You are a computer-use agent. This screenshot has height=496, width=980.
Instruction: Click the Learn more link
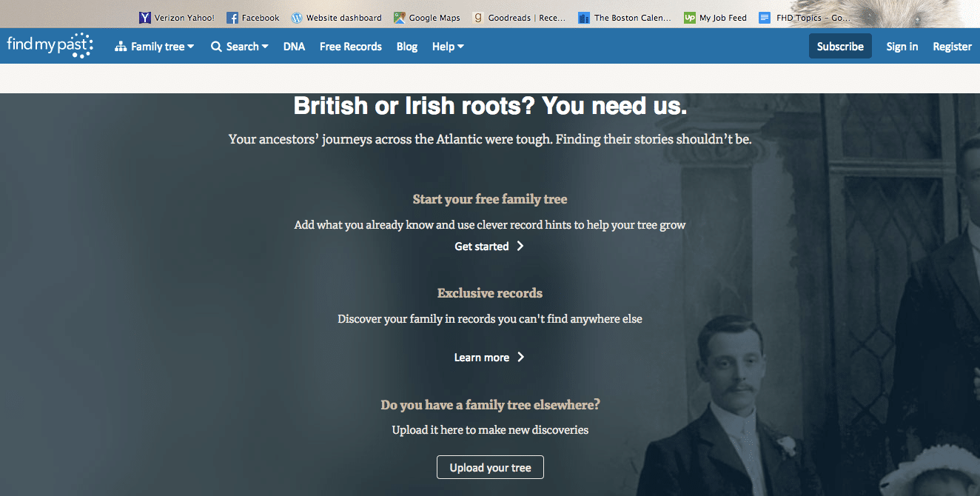(482, 358)
